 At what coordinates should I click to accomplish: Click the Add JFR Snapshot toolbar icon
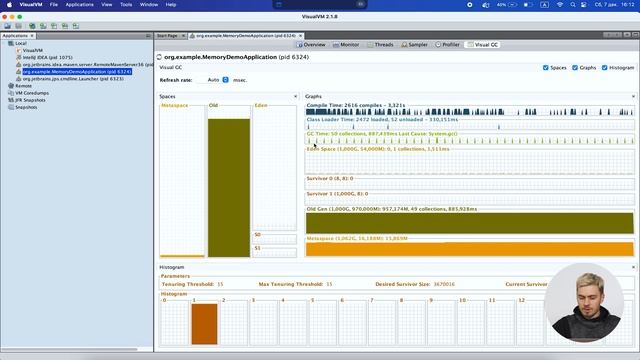pos(65,26)
